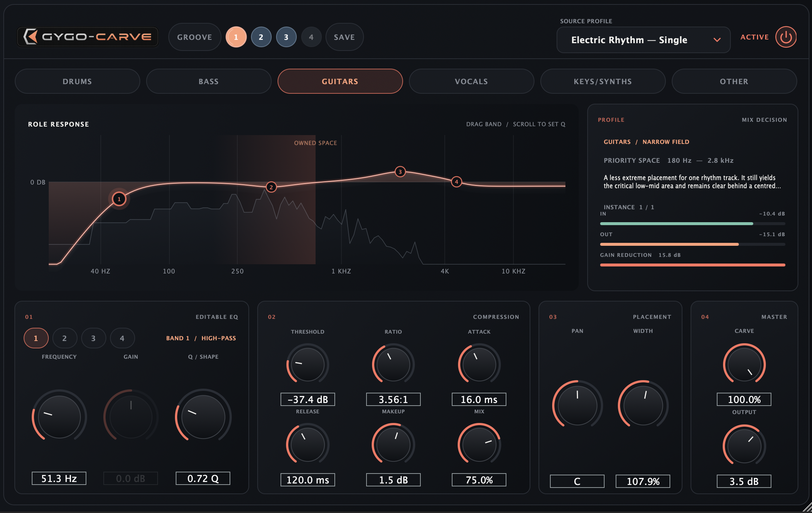Click the GROOVE button
The width and height of the screenshot is (812, 513).
195,37
